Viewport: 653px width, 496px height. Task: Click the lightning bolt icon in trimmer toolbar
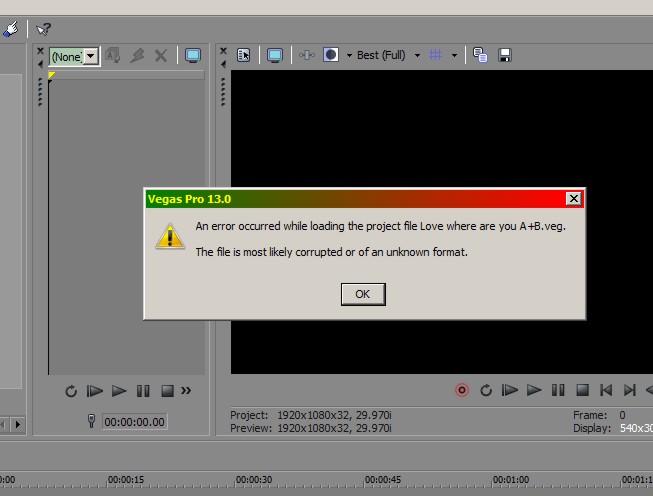[137, 55]
